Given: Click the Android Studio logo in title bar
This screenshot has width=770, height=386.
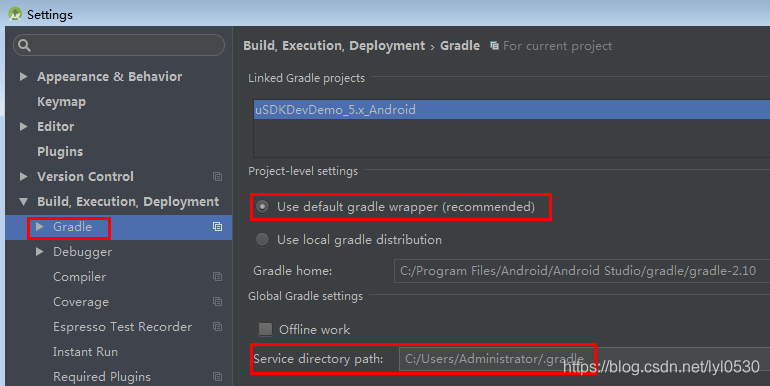Looking at the screenshot, I should pos(15,14).
